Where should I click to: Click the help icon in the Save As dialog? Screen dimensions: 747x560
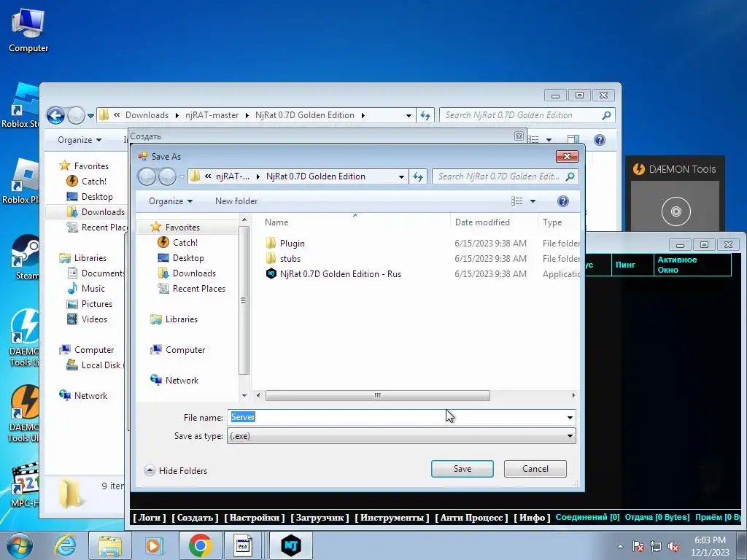pos(562,201)
